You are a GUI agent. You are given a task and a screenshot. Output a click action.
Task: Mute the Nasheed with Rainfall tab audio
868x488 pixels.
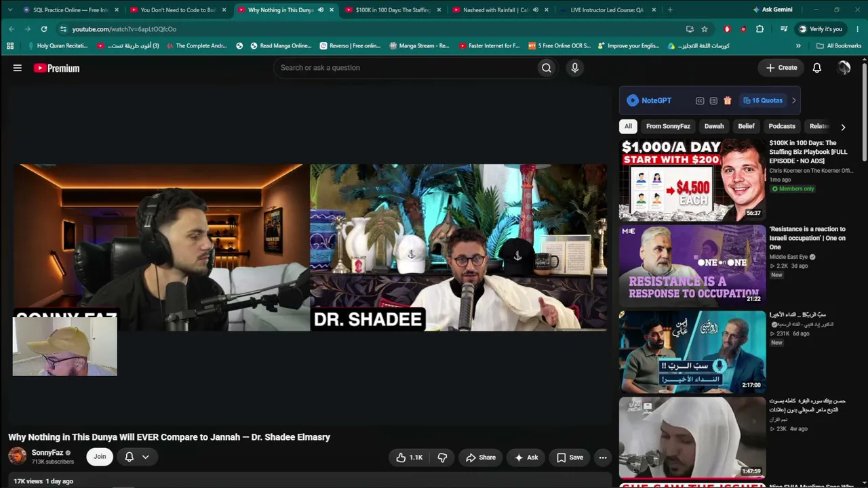(535, 10)
